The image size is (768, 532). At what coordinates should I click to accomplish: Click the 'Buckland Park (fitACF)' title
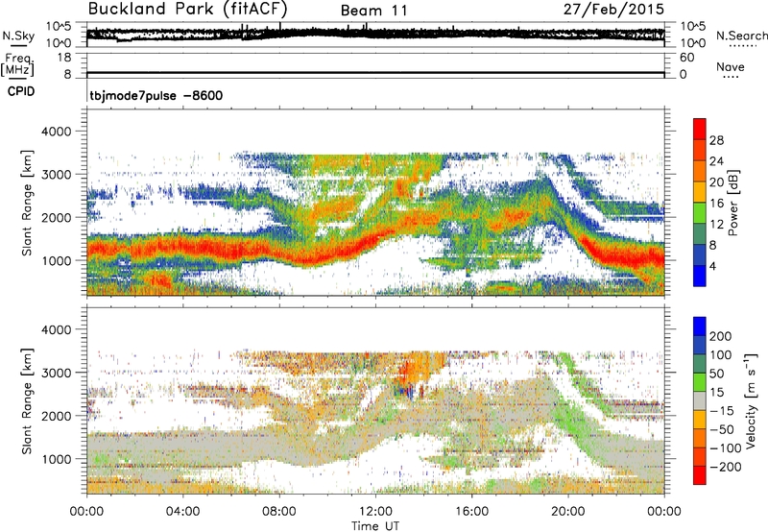(187, 10)
